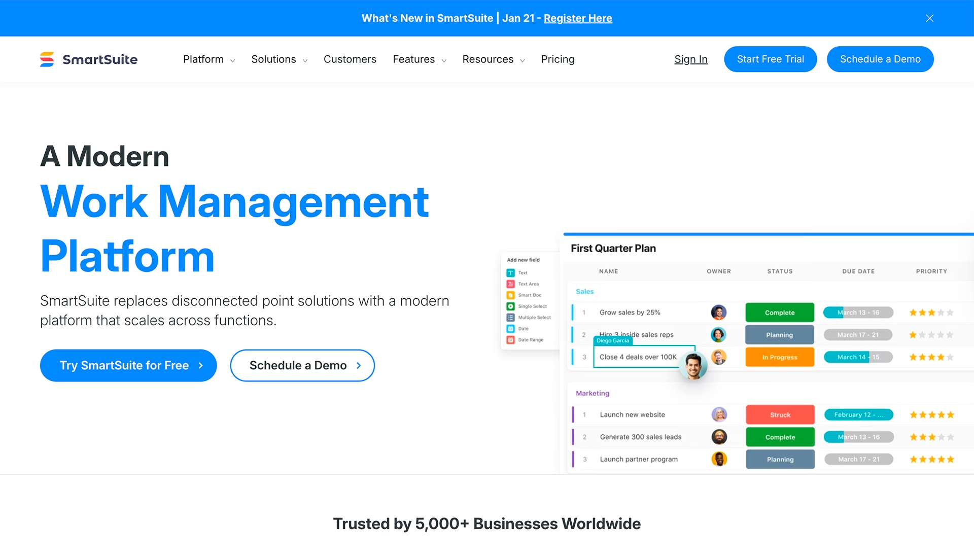Viewport: 974px width, 560px height.
Task: Select the Text Area field icon
Action: [510, 284]
